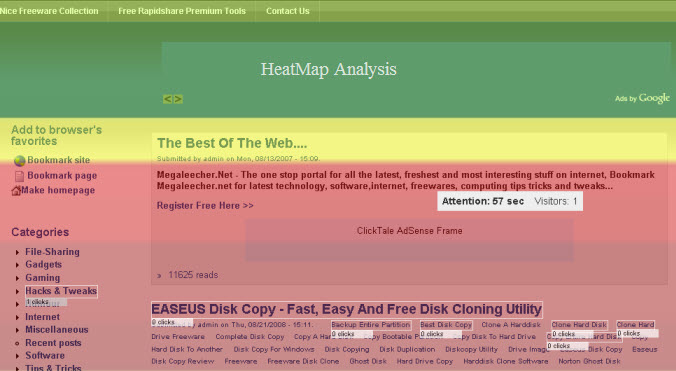Screen dimensions: 676x371
Task: Click the next ad arrow button
Action: click(178, 99)
